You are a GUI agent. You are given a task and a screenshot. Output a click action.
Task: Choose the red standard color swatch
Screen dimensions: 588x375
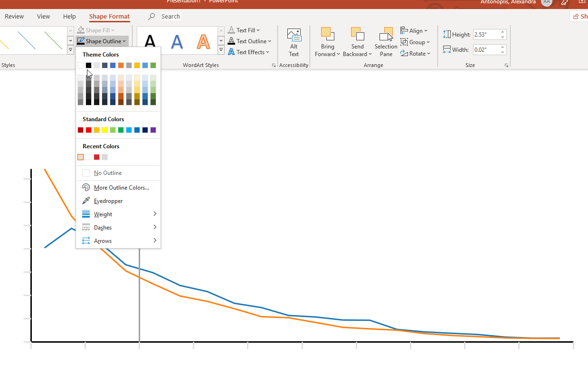click(x=89, y=130)
